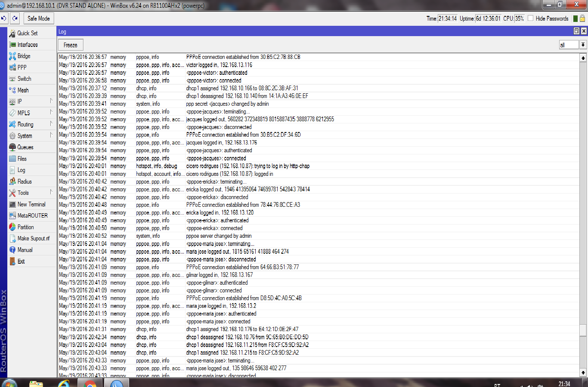The height and width of the screenshot is (387, 588).
Task: Select row '<pppoe-victor>: authenticated'
Action: 319,73
